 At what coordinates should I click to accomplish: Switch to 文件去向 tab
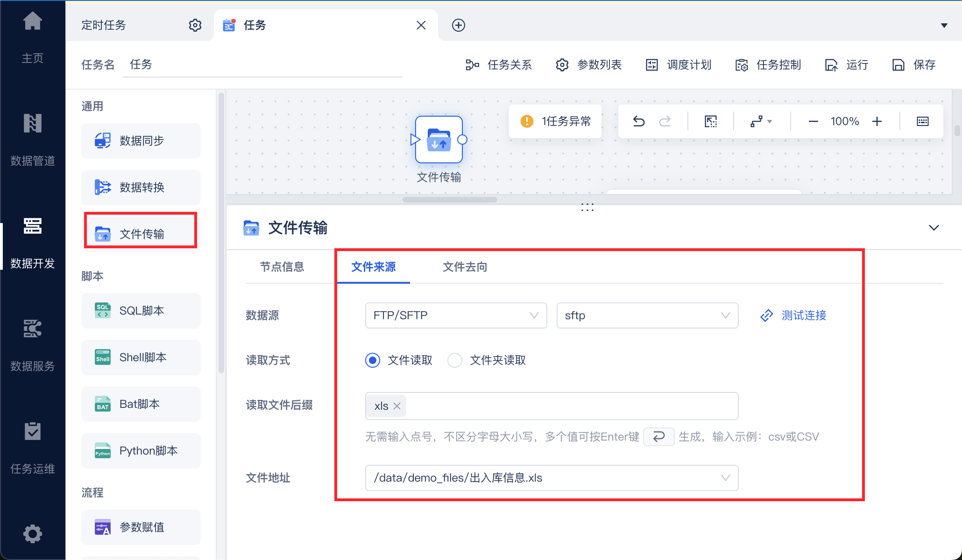point(465,267)
